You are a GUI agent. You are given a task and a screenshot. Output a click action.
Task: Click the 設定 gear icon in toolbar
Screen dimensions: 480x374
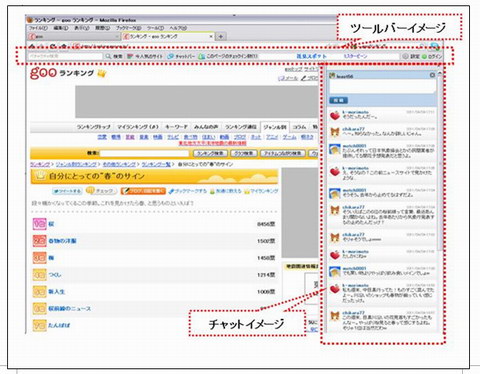coord(405,57)
